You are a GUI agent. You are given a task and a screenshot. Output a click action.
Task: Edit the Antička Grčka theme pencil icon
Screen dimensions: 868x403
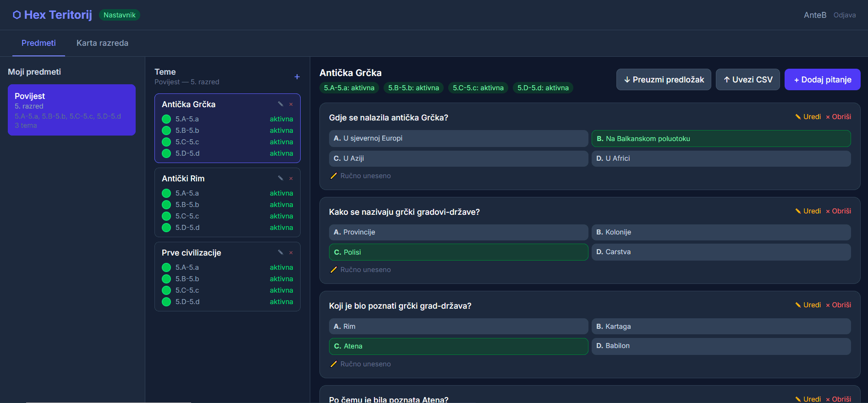(x=280, y=104)
